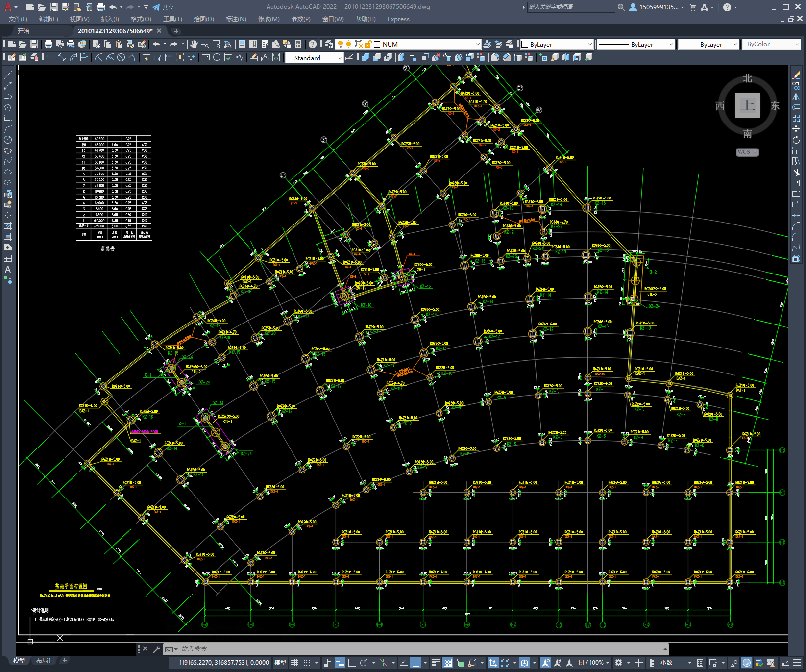Open the customization menu at status bar end

point(797,663)
